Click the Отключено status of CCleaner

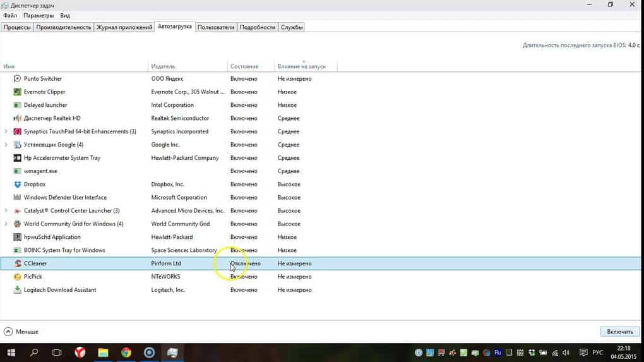coord(245,263)
